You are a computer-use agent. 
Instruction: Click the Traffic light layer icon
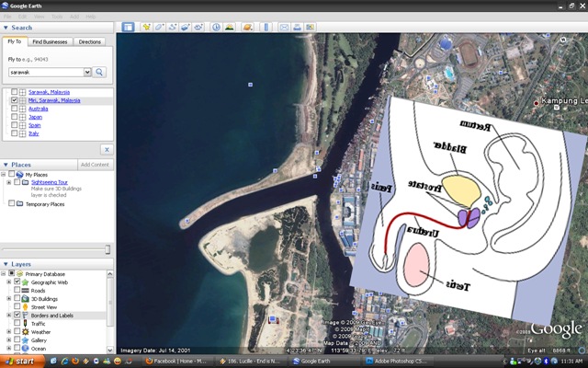25,323
